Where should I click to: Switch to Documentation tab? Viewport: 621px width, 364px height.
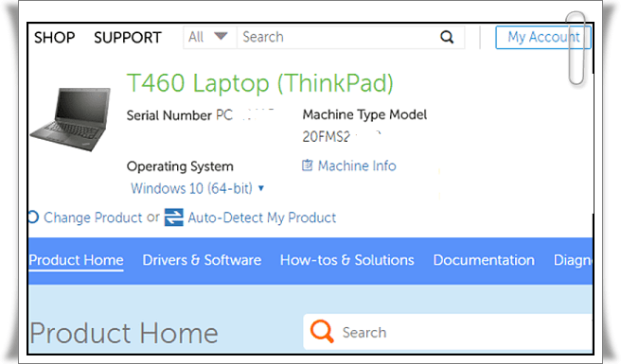point(484,260)
